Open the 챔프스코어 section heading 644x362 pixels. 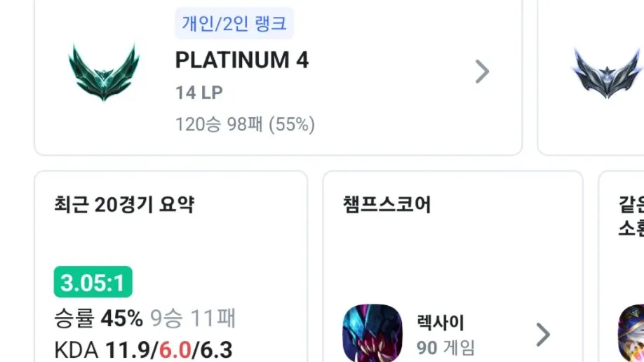click(x=387, y=205)
